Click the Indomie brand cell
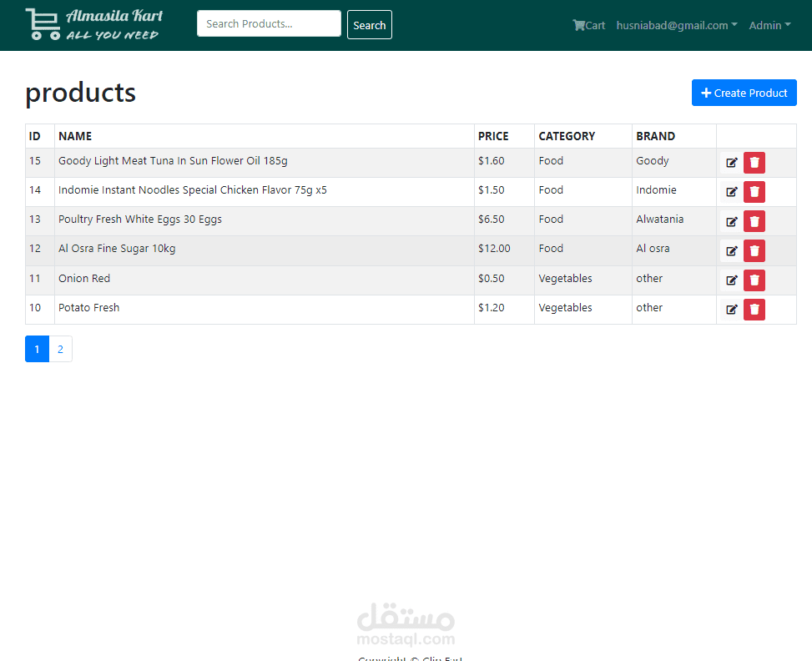Viewport: 812px width, 661px height. [x=674, y=192]
